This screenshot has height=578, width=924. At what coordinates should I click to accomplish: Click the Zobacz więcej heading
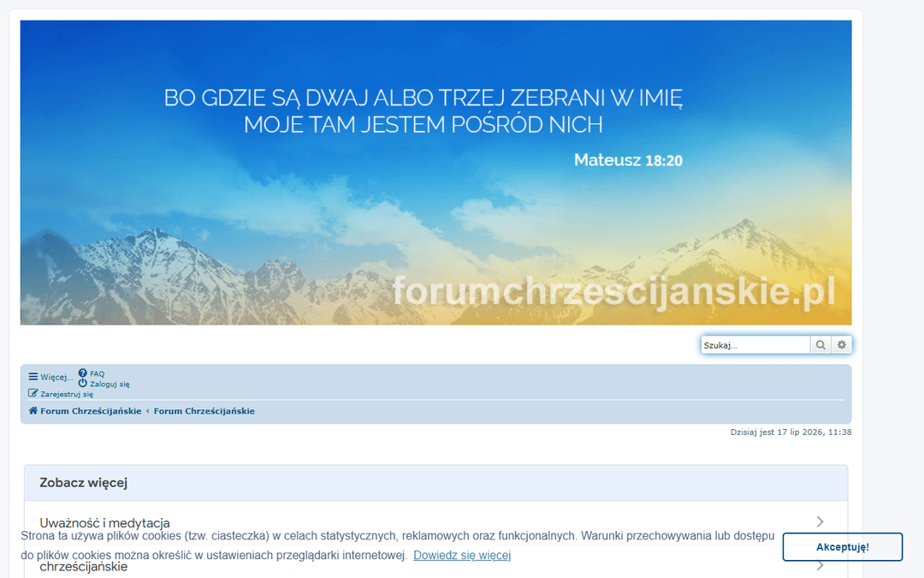83,482
